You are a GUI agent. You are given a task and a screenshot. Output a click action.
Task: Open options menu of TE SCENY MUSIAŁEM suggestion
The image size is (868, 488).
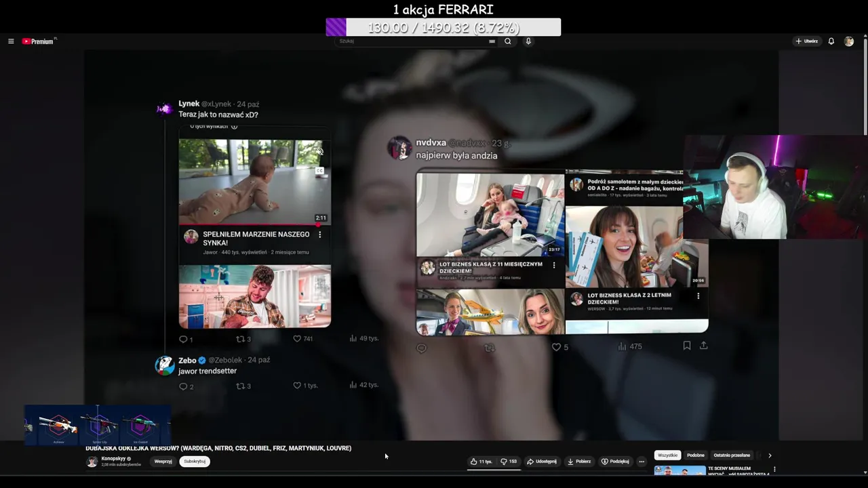point(774,469)
